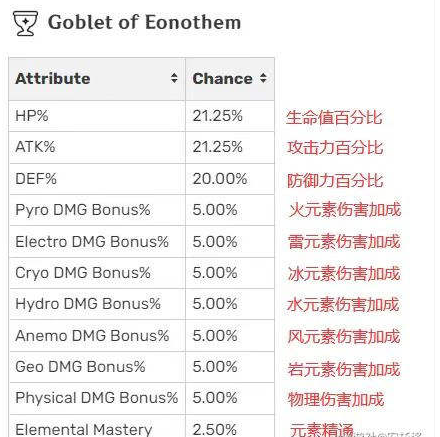Click the Pyro DMG Bonus% row
This screenshot has width=440, height=437.
tap(142, 210)
